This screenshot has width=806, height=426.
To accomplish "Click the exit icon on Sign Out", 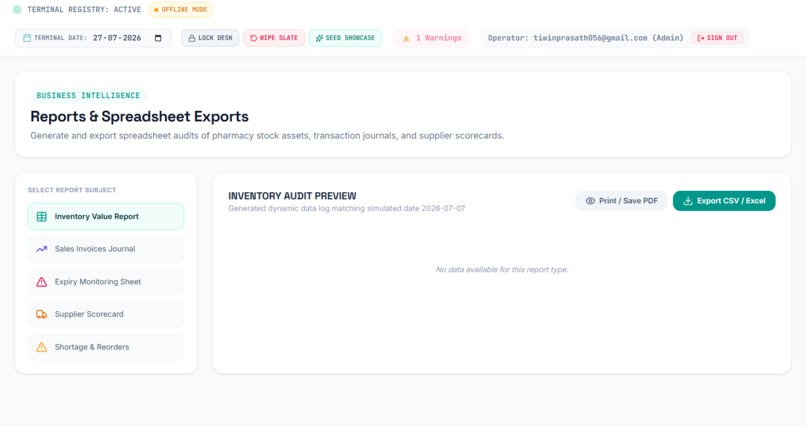I will (701, 38).
